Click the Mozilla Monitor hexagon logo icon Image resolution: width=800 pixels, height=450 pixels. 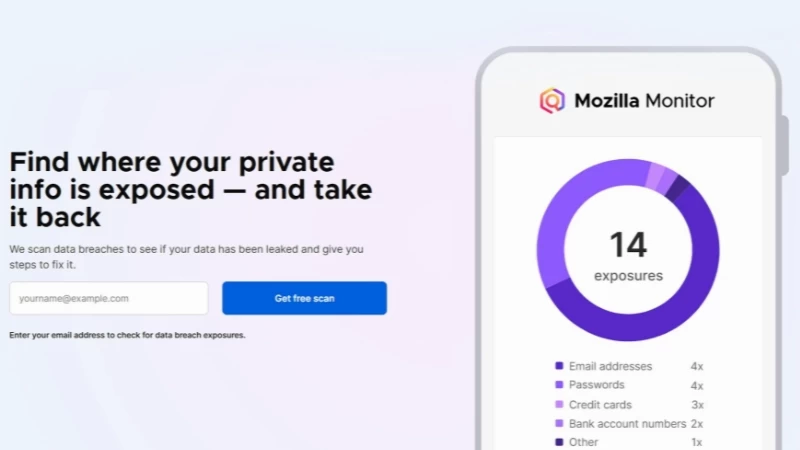pyautogui.click(x=552, y=100)
